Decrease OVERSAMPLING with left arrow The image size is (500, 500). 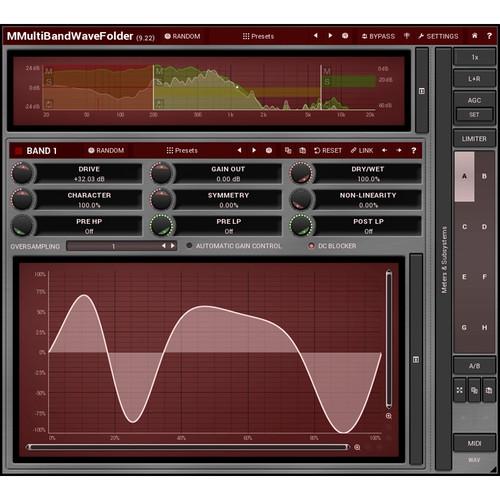coord(164,246)
